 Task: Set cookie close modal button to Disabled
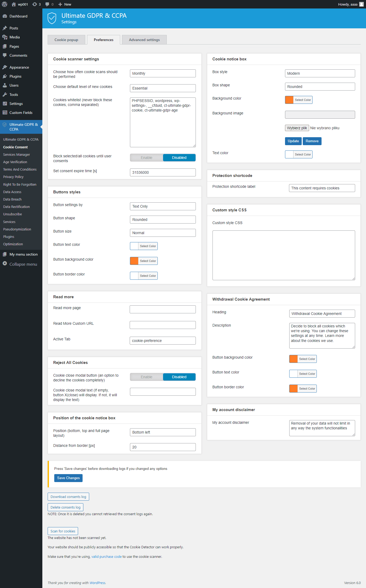coord(179,377)
